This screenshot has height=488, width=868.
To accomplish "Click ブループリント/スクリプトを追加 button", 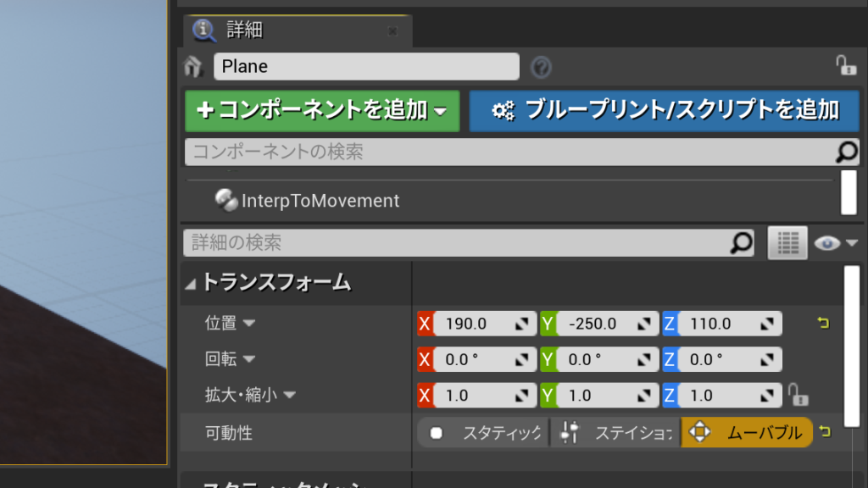I will (665, 110).
